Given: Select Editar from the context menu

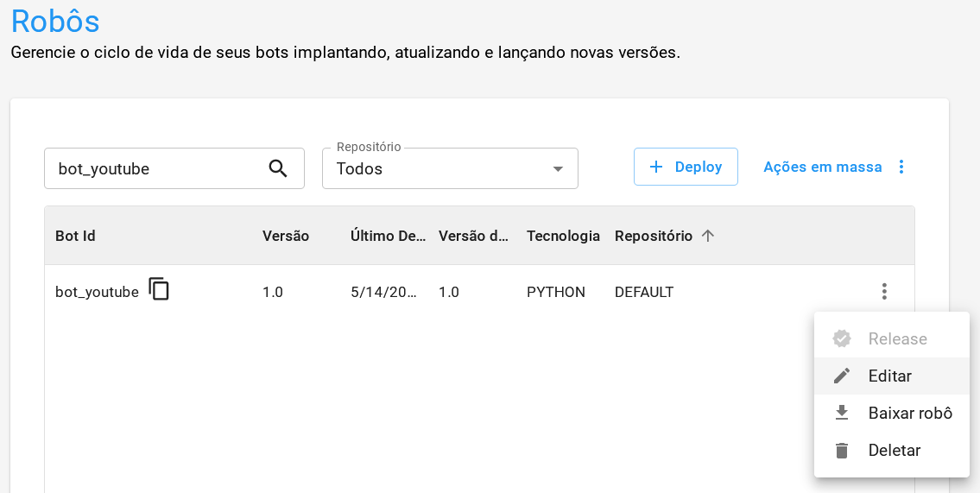Looking at the screenshot, I should tap(889, 376).
